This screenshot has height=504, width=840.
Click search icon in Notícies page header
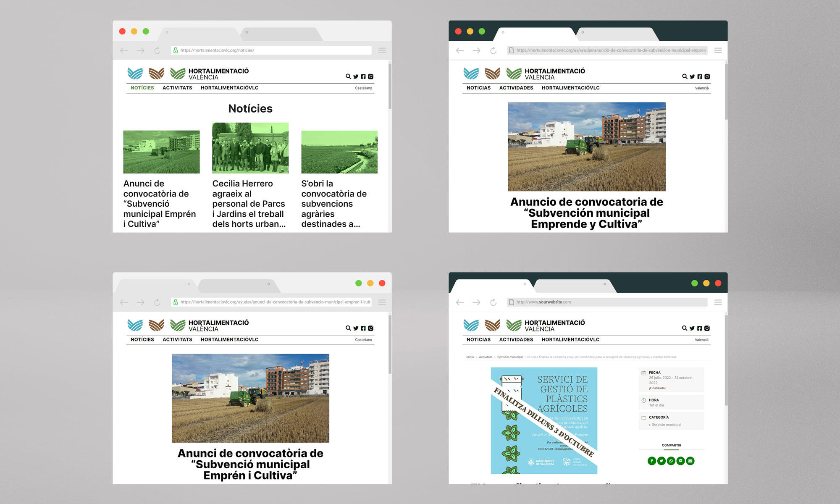pyautogui.click(x=348, y=76)
